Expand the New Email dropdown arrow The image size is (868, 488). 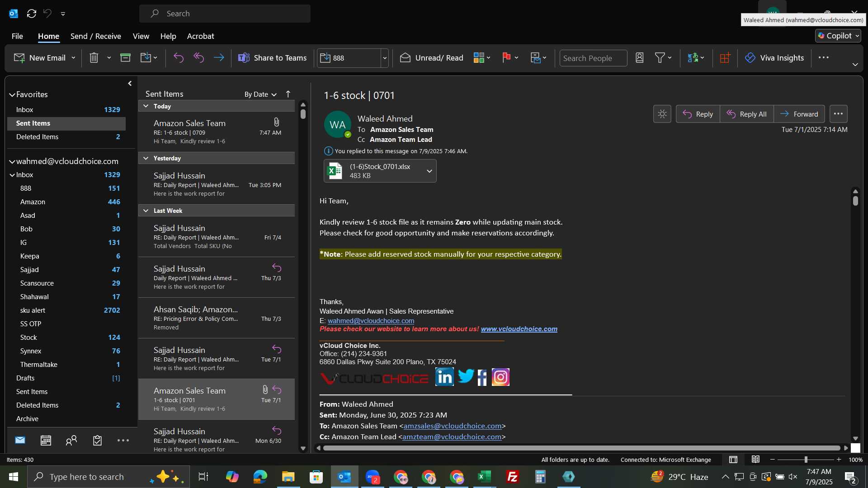tap(73, 58)
